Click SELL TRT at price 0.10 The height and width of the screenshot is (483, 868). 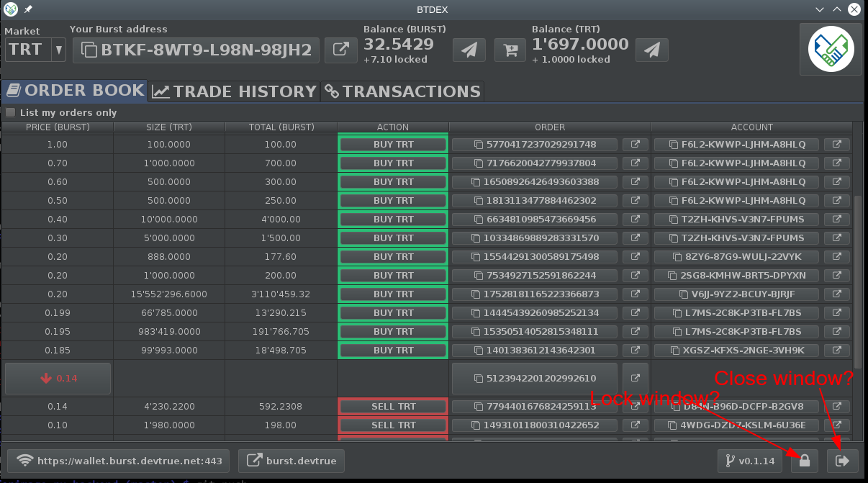(x=394, y=425)
